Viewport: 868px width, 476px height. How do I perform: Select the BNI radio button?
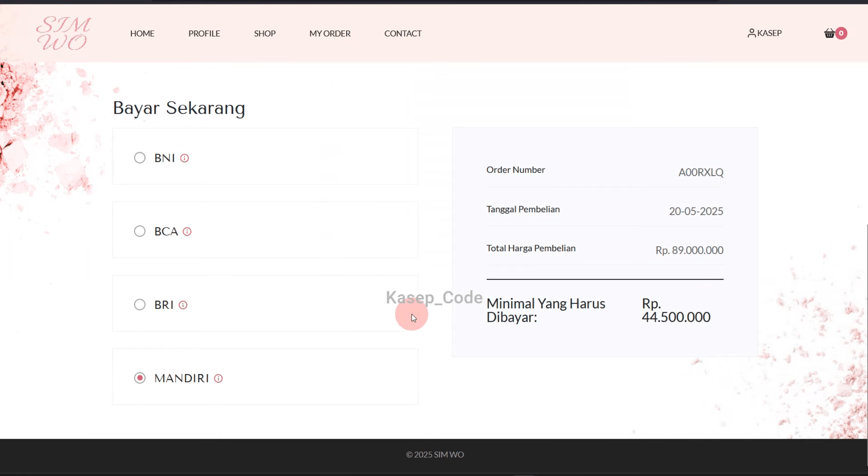click(140, 158)
